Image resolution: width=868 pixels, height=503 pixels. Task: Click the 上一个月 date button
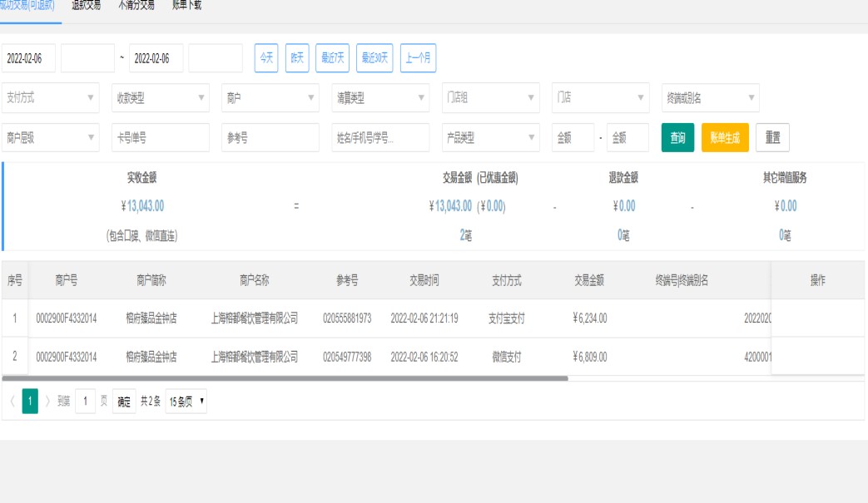(418, 58)
